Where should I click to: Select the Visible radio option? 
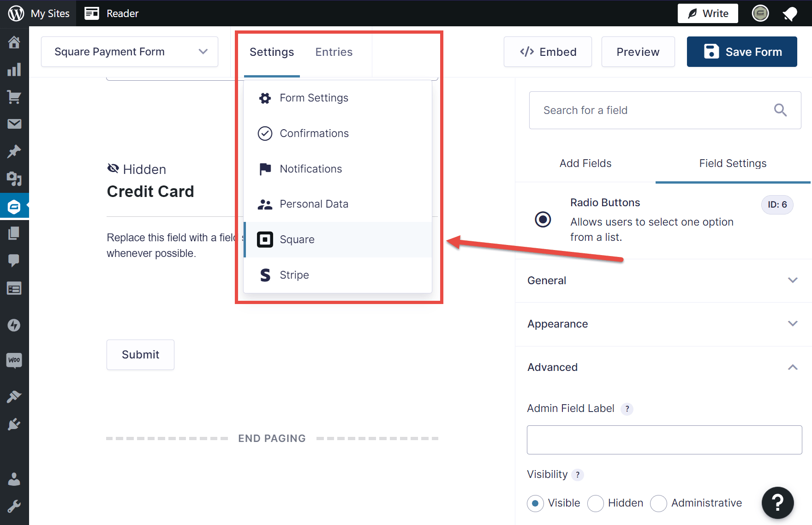(535, 503)
